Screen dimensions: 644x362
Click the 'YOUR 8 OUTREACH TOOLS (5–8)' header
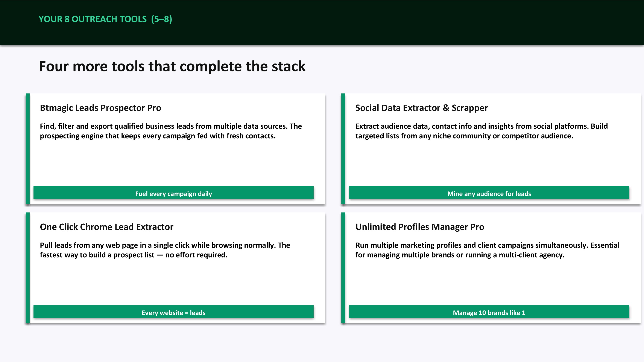point(105,19)
